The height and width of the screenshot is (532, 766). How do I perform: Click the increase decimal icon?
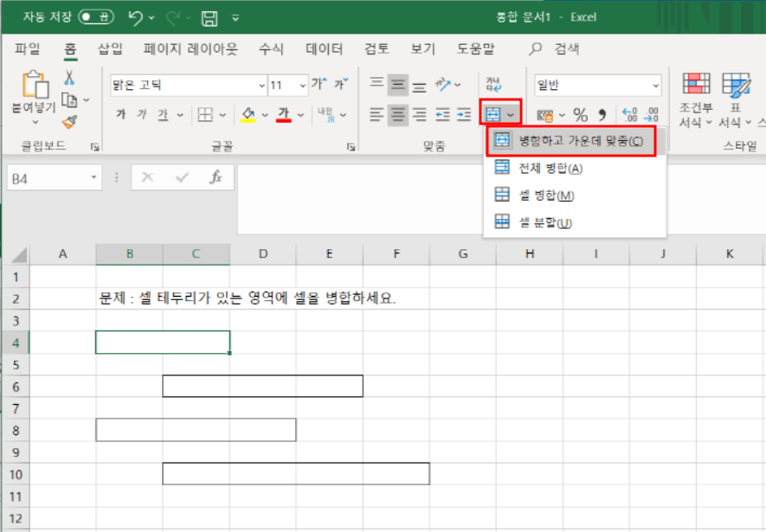coord(630,115)
